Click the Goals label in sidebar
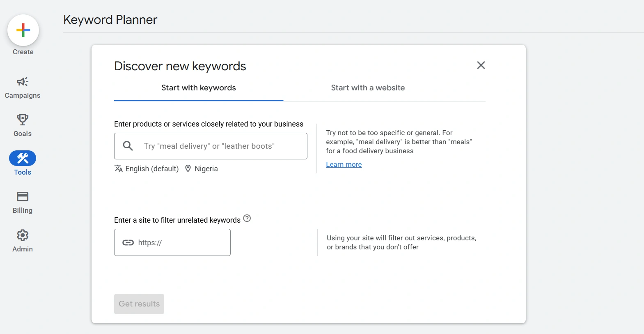Viewport: 644px width, 334px height. click(x=23, y=134)
